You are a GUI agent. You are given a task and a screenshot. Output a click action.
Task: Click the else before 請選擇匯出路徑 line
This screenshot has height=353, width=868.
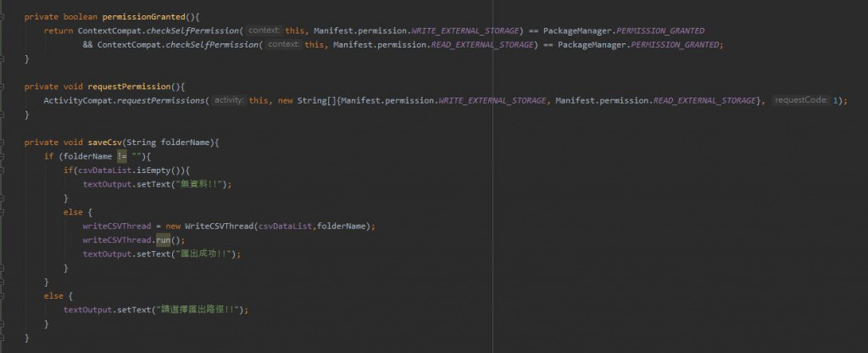pyautogui.click(x=53, y=296)
